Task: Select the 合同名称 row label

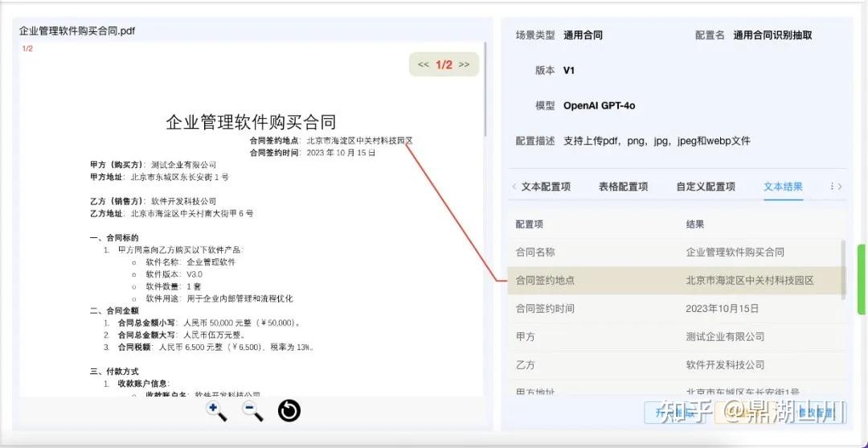Action: 535,252
